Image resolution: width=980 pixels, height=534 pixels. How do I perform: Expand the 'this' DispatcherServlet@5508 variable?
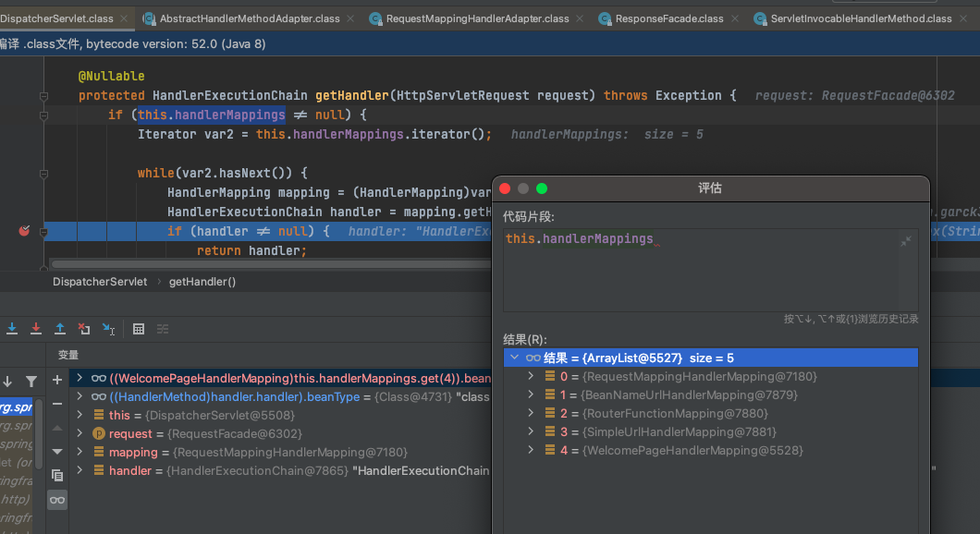[80, 415]
